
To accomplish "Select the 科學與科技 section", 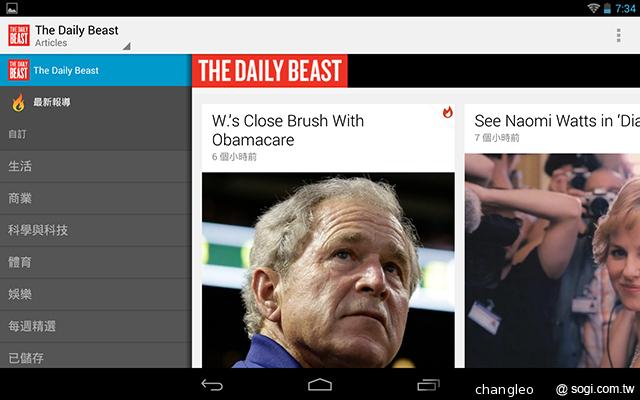I will 96,230.
